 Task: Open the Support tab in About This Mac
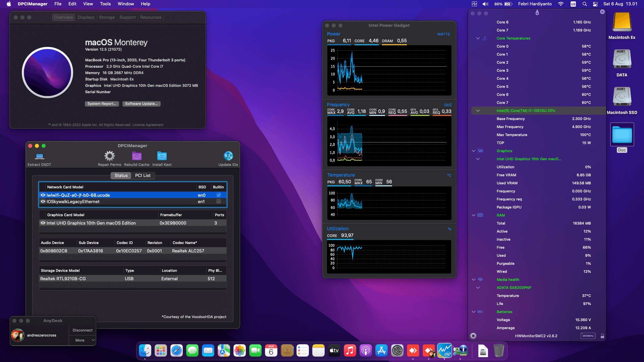[x=127, y=17]
